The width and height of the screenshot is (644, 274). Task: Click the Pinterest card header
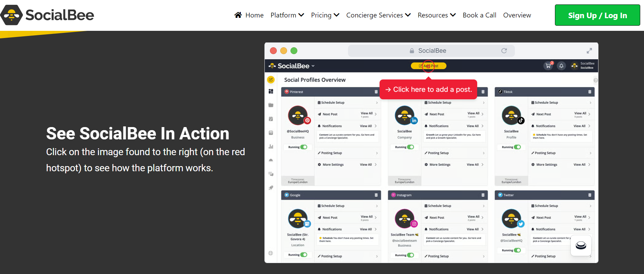[x=331, y=92]
